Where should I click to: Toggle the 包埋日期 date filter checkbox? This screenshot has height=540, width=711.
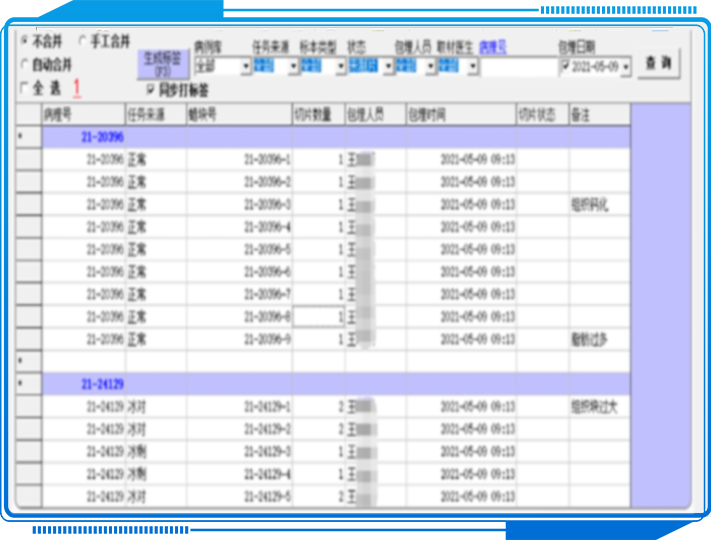(x=566, y=66)
